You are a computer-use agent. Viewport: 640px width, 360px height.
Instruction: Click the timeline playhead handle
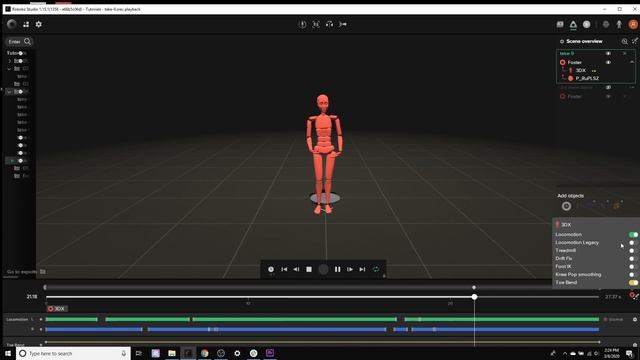pyautogui.click(x=474, y=297)
